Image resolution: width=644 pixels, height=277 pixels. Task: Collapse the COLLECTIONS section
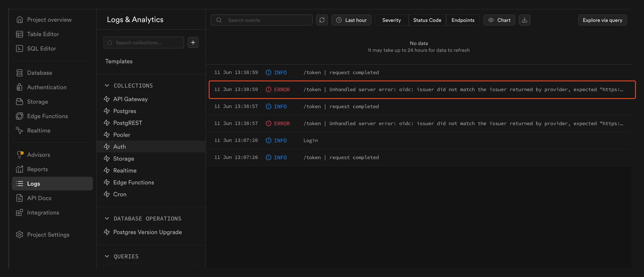[x=107, y=85]
